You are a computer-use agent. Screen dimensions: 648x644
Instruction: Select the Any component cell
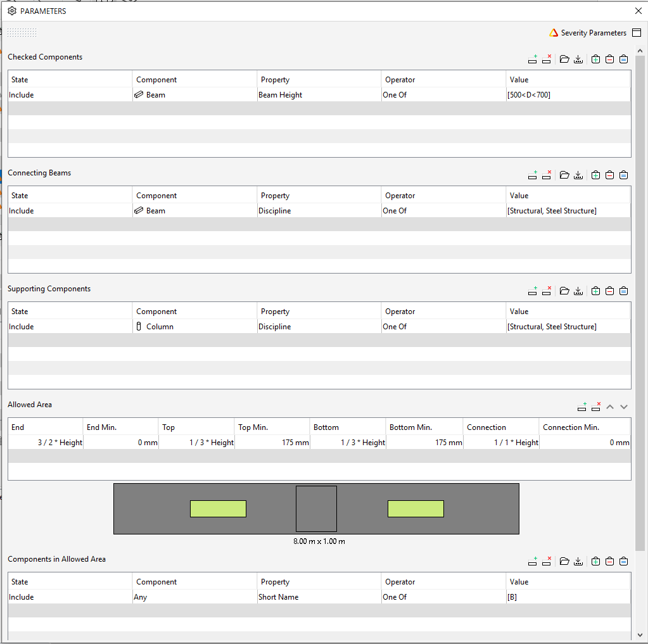194,597
